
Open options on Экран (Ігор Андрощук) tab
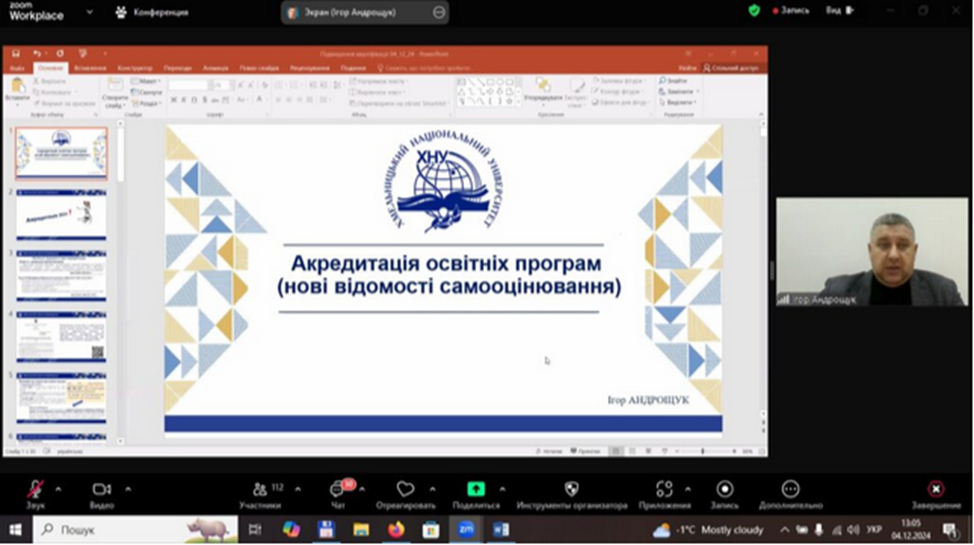pos(439,12)
